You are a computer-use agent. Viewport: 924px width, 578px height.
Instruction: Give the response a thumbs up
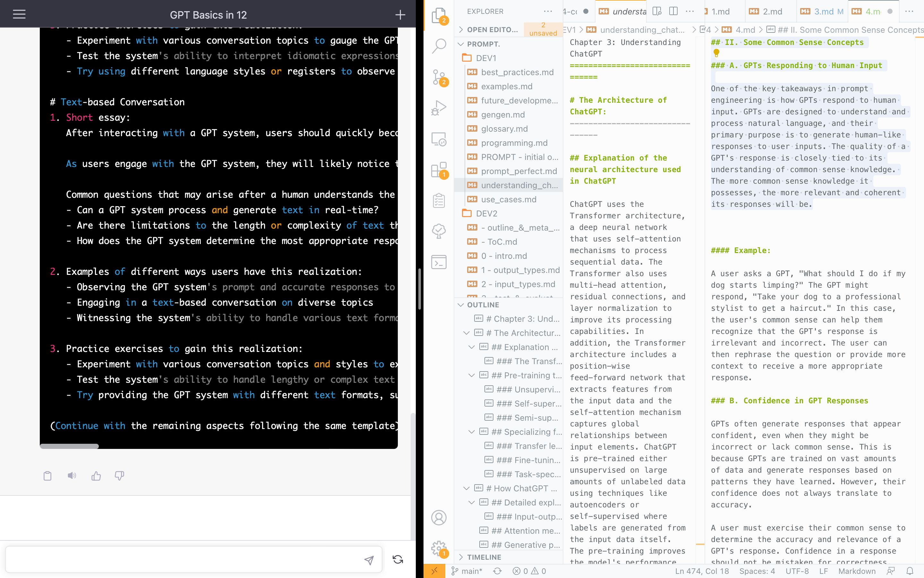(x=96, y=476)
